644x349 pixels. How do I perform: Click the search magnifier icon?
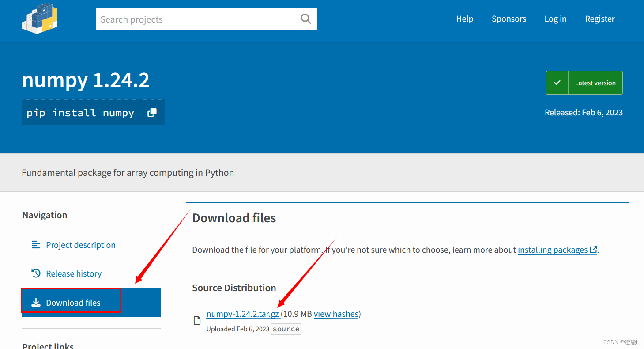pyautogui.click(x=305, y=19)
